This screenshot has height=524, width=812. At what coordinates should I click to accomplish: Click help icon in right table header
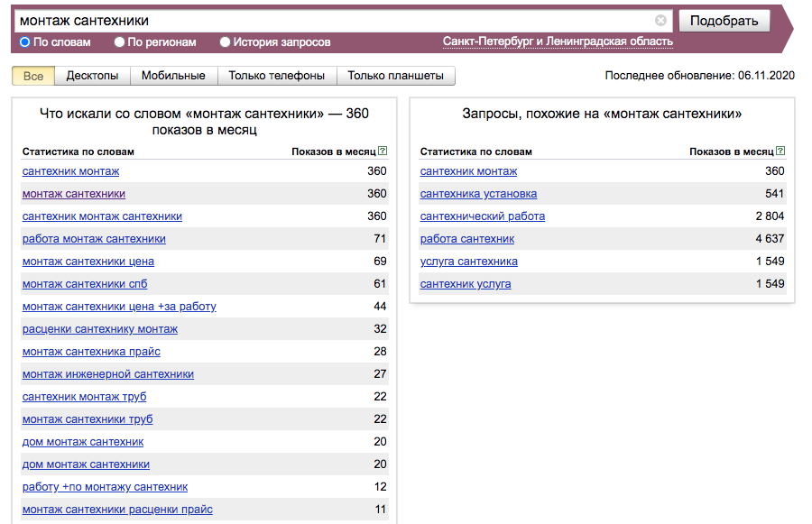(780, 152)
